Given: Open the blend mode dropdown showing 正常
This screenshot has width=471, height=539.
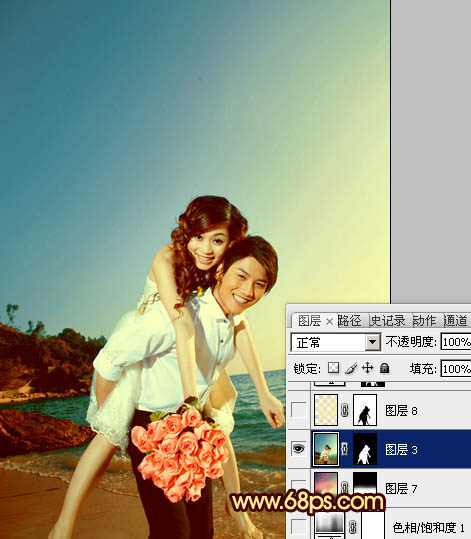Looking at the screenshot, I should (x=336, y=342).
